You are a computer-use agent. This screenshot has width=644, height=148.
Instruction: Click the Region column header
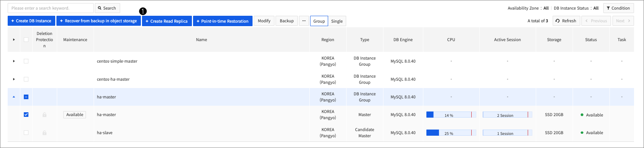click(x=328, y=40)
